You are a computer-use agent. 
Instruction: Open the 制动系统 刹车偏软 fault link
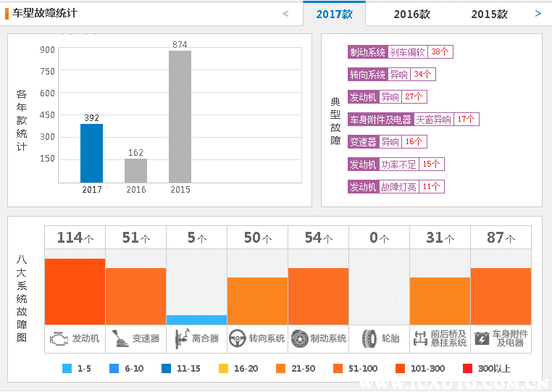(x=400, y=52)
